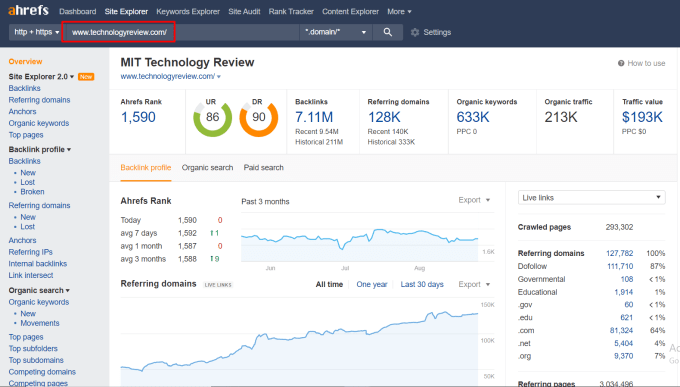
Task: Click .net count 5,404
Action: click(x=624, y=344)
